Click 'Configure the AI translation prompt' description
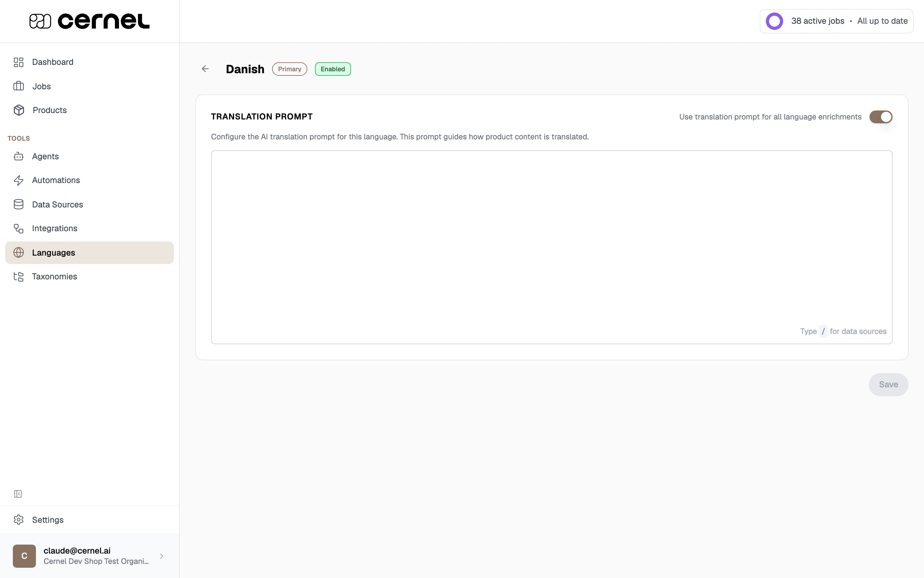This screenshot has width=924, height=578. [x=400, y=137]
